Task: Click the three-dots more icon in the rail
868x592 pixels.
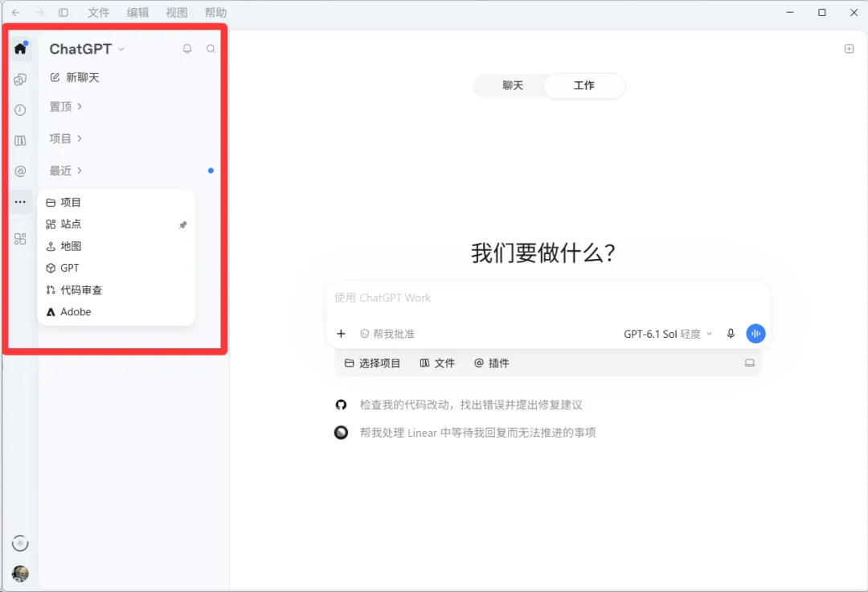Action: [x=20, y=202]
